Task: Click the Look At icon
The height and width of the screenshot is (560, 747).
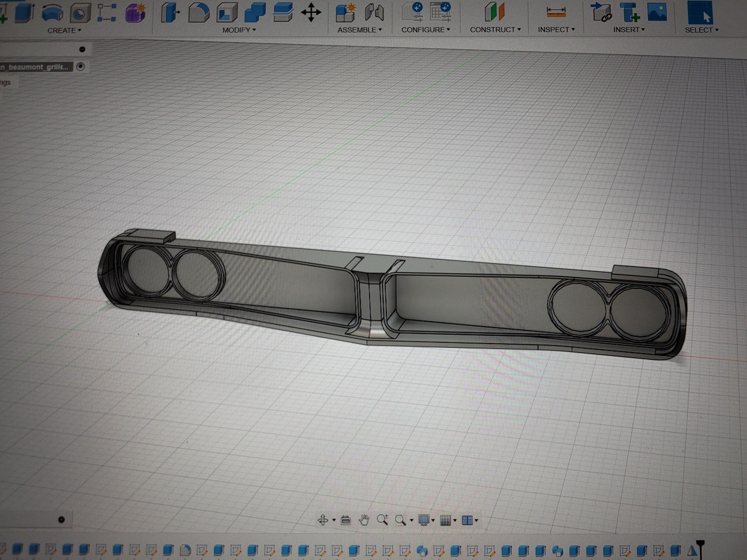Action: (x=346, y=520)
